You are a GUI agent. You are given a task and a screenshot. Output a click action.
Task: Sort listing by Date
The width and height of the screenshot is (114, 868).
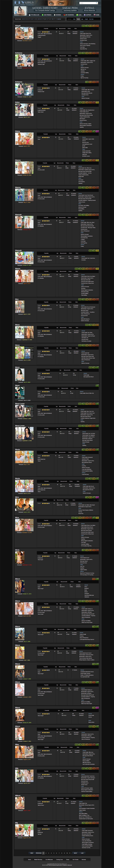point(74,19)
